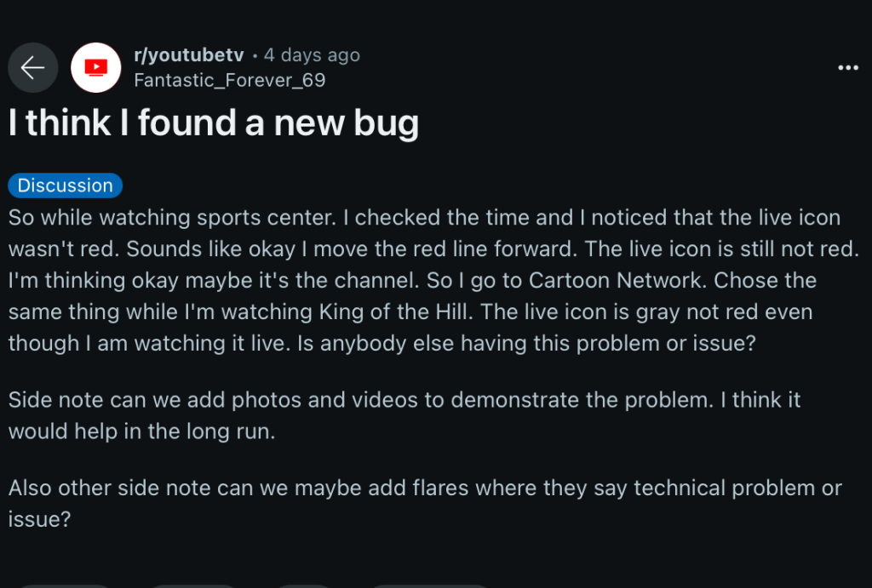Open Fantastic_Forever_69's user profile
Screen dimensions: 872x588
230,80
